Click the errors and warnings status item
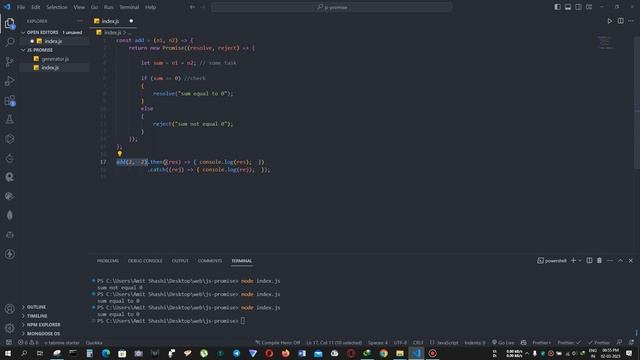Screen dimensions: 640x360 pyautogui.click(x=28, y=342)
